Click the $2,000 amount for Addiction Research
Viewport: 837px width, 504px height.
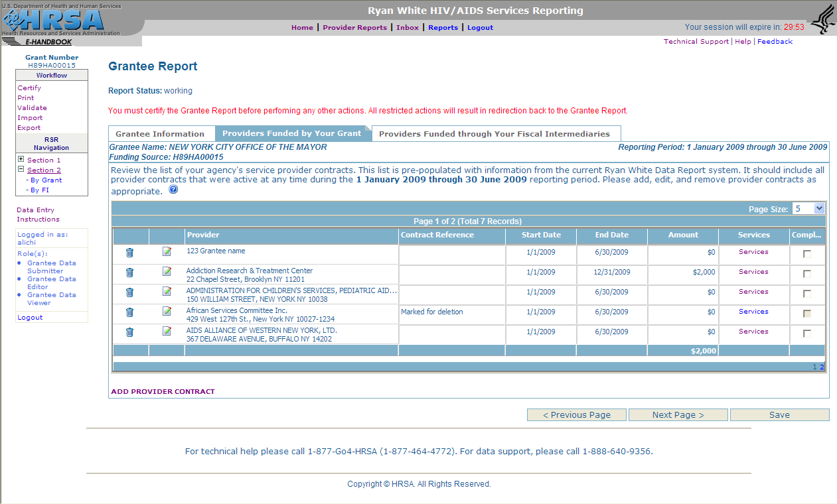pyautogui.click(x=704, y=272)
